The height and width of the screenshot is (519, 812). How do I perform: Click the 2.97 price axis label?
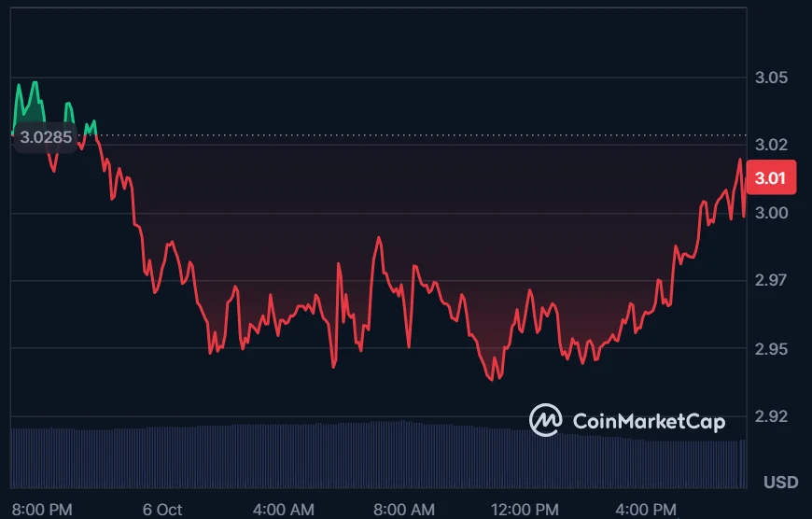pyautogui.click(x=771, y=280)
